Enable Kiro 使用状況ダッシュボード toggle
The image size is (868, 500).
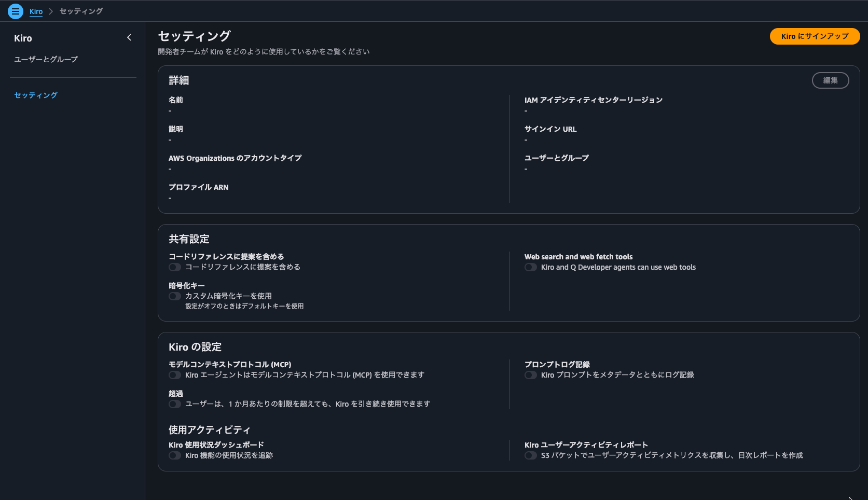(x=175, y=455)
